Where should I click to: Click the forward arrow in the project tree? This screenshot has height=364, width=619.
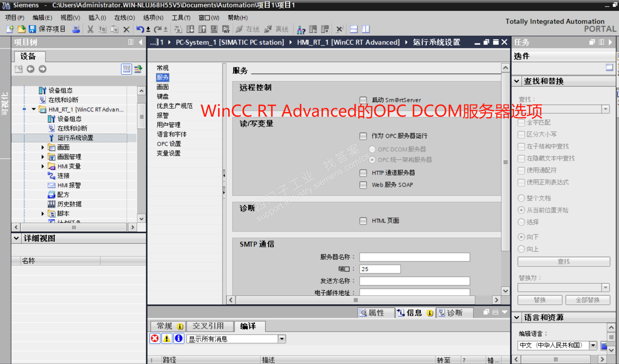click(x=43, y=69)
